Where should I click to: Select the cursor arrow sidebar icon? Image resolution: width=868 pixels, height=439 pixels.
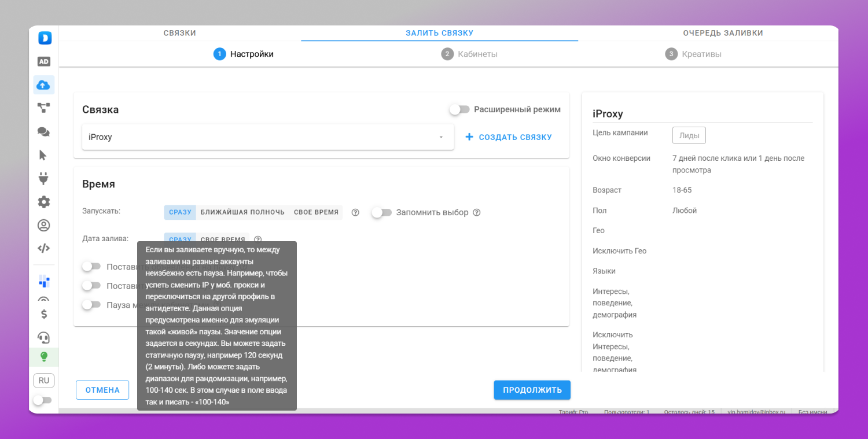[x=43, y=154]
